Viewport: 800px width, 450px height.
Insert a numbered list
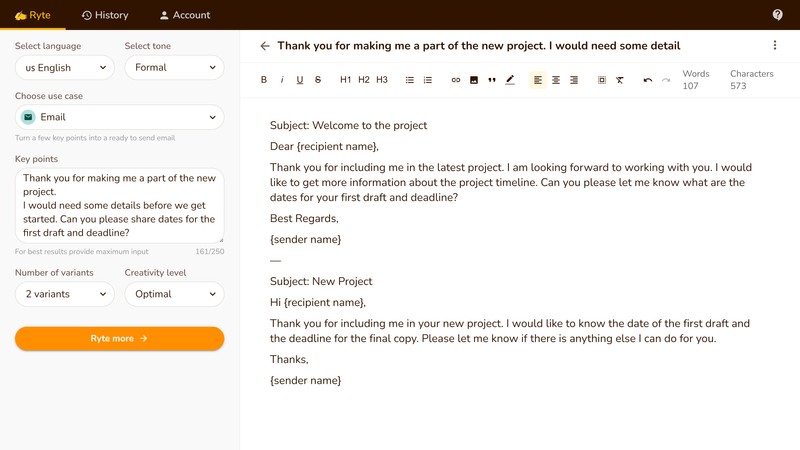pos(428,80)
